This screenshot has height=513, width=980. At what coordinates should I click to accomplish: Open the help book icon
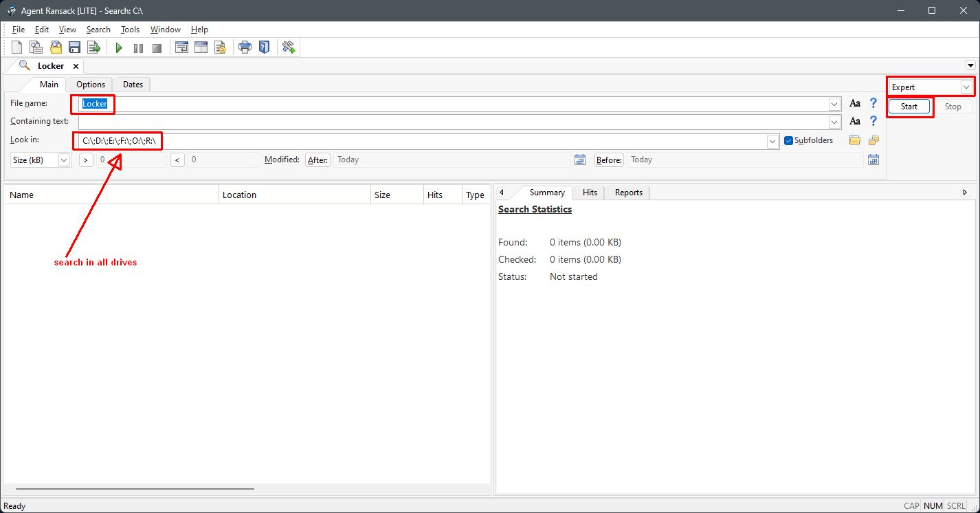[264, 47]
